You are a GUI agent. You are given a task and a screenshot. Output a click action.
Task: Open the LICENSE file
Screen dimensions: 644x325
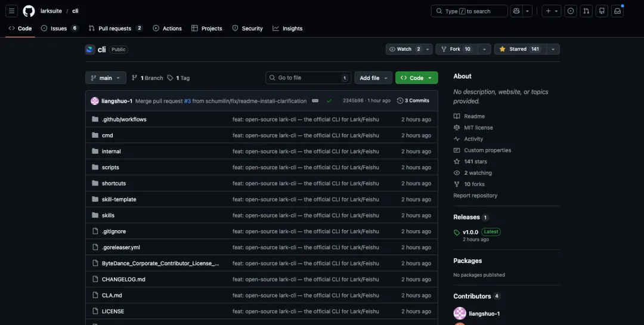[113, 311]
